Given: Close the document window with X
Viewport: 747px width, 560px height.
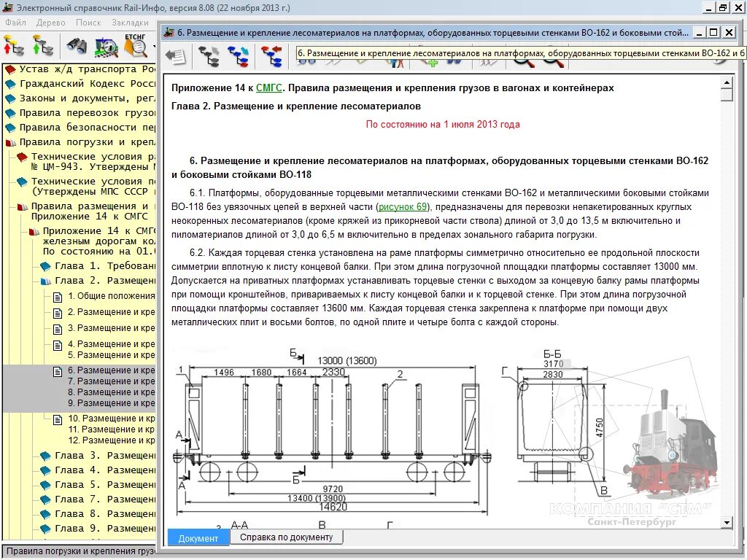Looking at the screenshot, I should [x=729, y=32].
